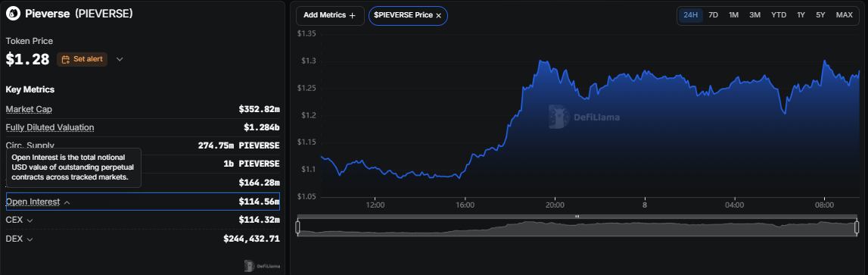Expand the DEX breakdown chevron

point(30,239)
